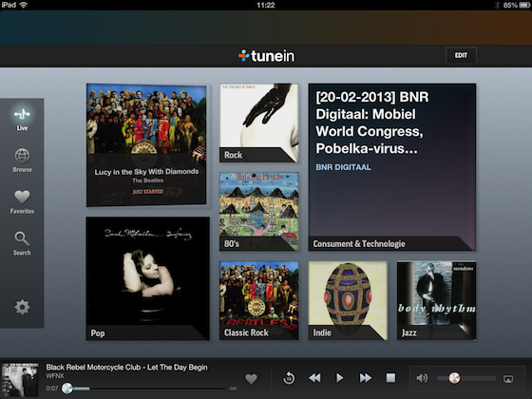This screenshot has width=532, height=399.
Task: Click the volume slider knob
Action: click(454, 378)
